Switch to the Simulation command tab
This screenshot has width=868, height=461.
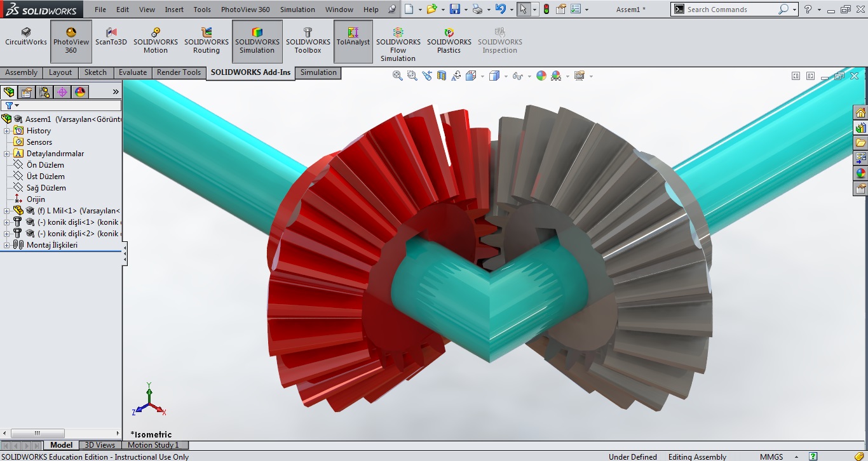coord(318,72)
